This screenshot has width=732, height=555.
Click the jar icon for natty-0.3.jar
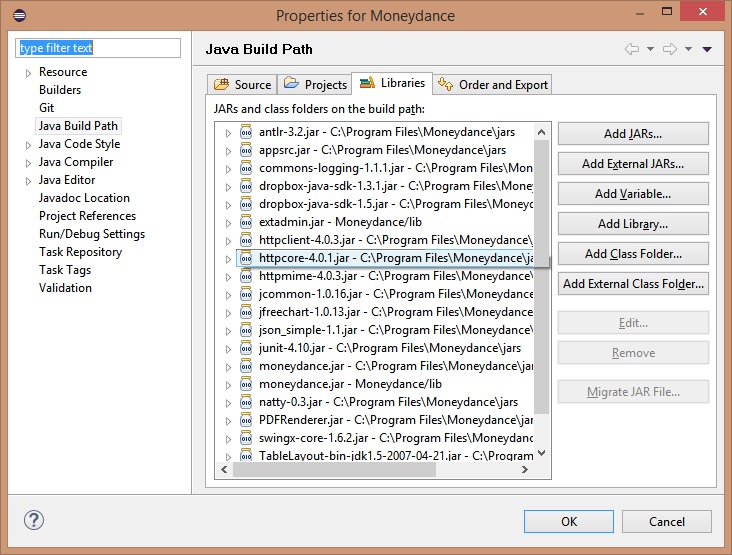pyautogui.click(x=246, y=402)
